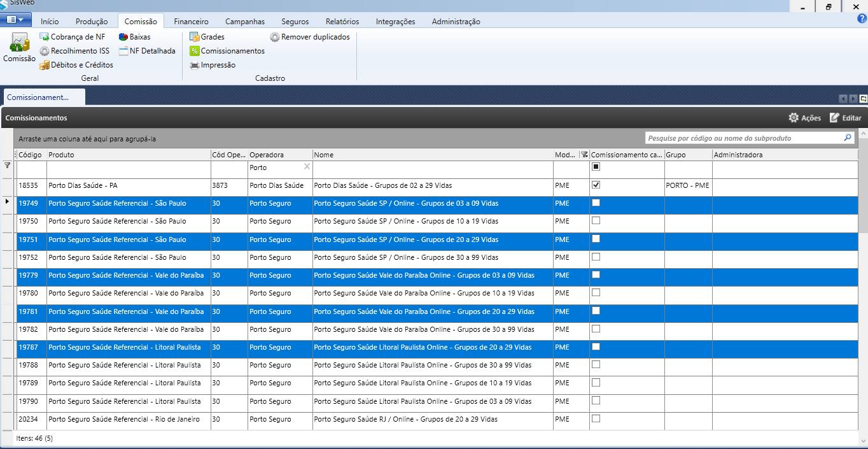
Task: Open the application menu button
Action: (x=16, y=20)
